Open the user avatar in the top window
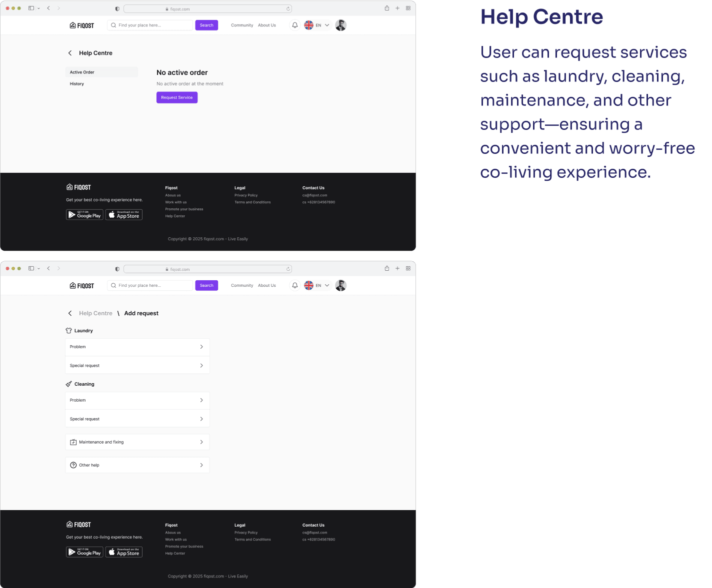This screenshot has width=712, height=588. (x=341, y=25)
